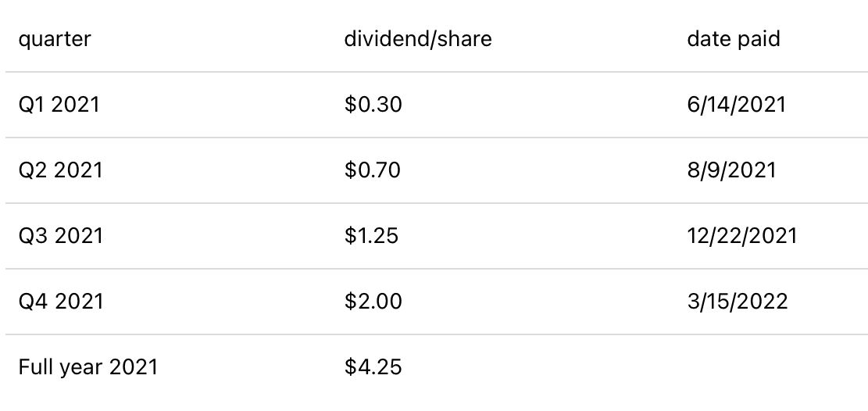
Task: Click the $0.70 dividend value
Action: tap(373, 170)
